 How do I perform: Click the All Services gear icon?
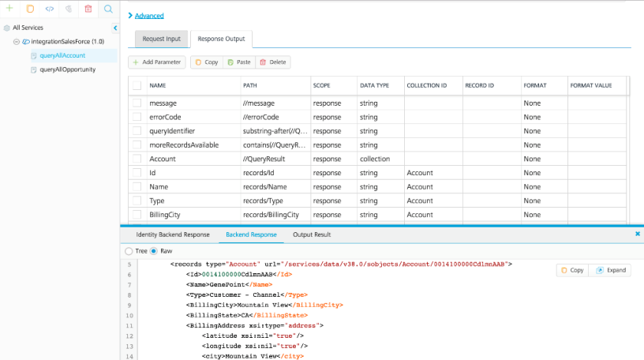click(6, 28)
